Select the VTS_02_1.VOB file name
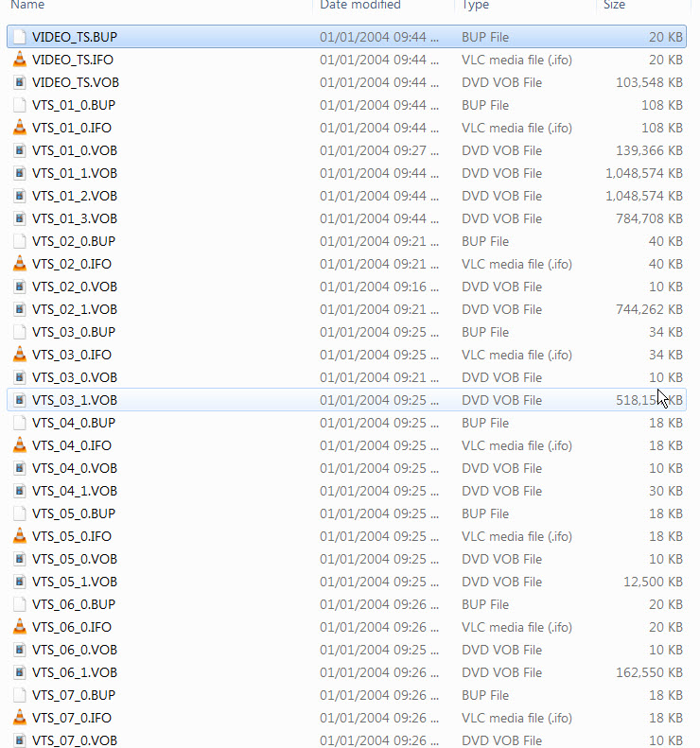Image resolution: width=700 pixels, height=748 pixels. 75,309
